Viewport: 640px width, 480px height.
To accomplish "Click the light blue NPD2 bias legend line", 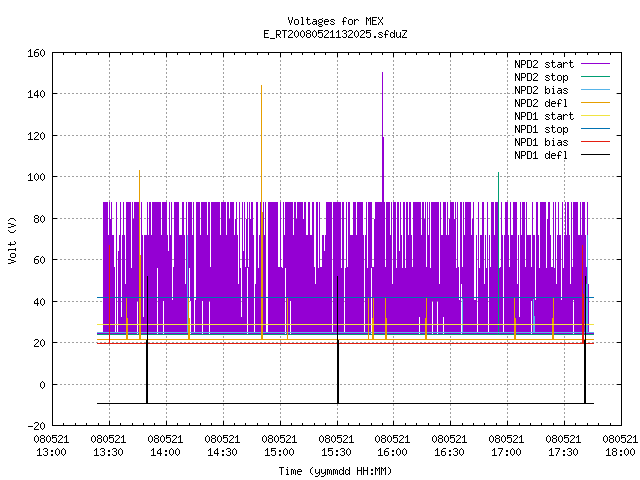I will tap(596, 89).
